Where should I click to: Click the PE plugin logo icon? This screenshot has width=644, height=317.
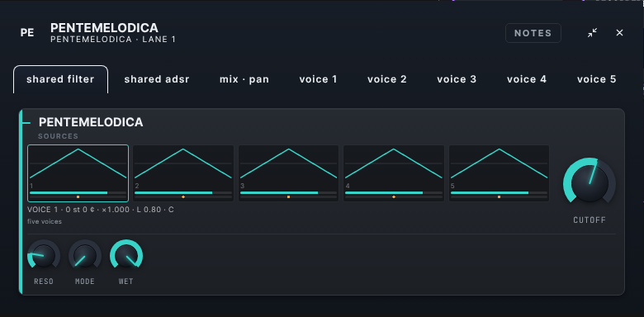coord(27,33)
